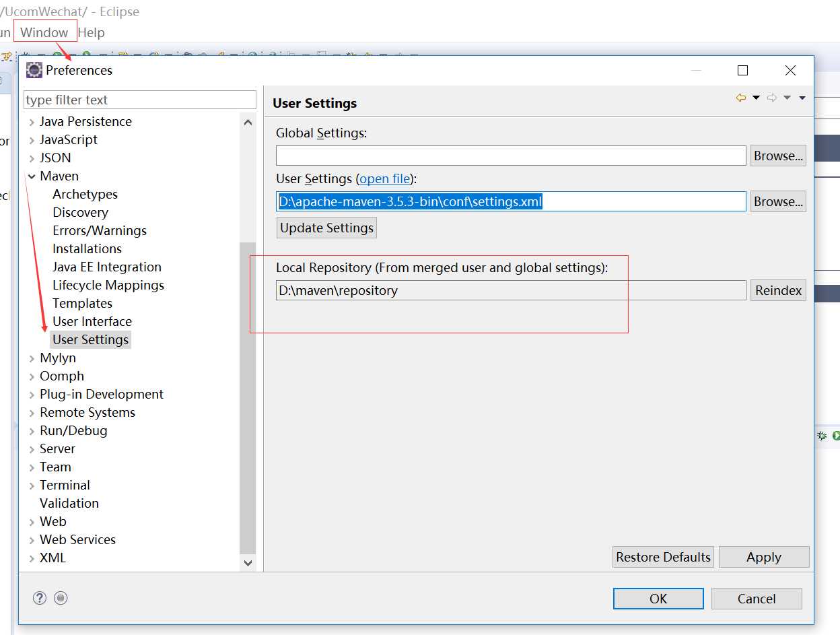Expand the Oomph node
The width and height of the screenshot is (840, 635).
(32, 376)
